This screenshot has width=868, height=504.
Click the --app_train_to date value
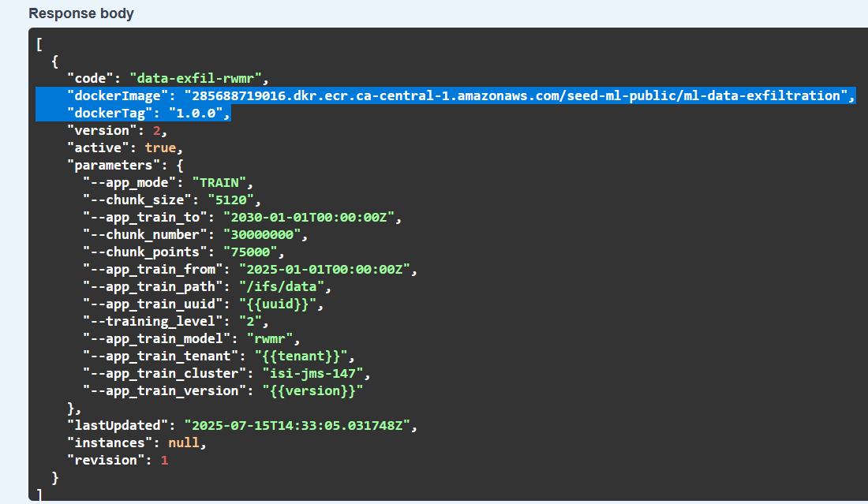tap(309, 218)
